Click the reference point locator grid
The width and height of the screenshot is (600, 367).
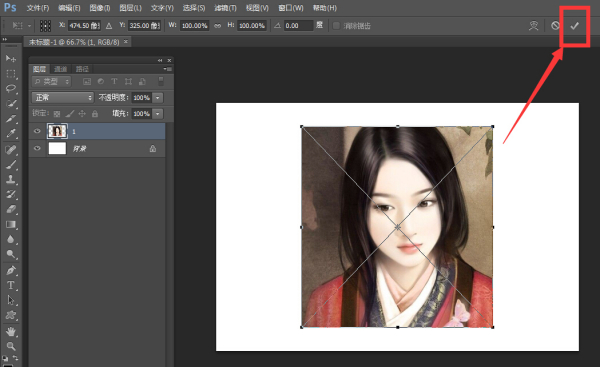click(45, 26)
